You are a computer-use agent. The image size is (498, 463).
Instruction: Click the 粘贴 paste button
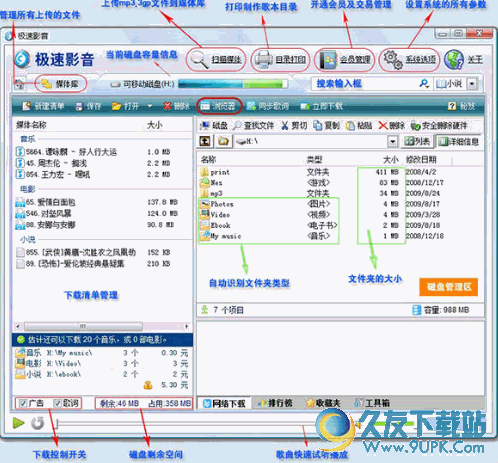(359, 126)
